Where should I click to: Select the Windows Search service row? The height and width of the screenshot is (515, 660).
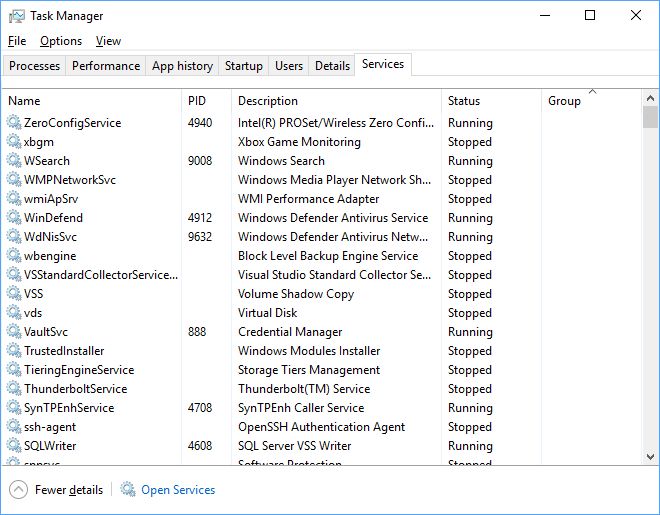(322, 161)
